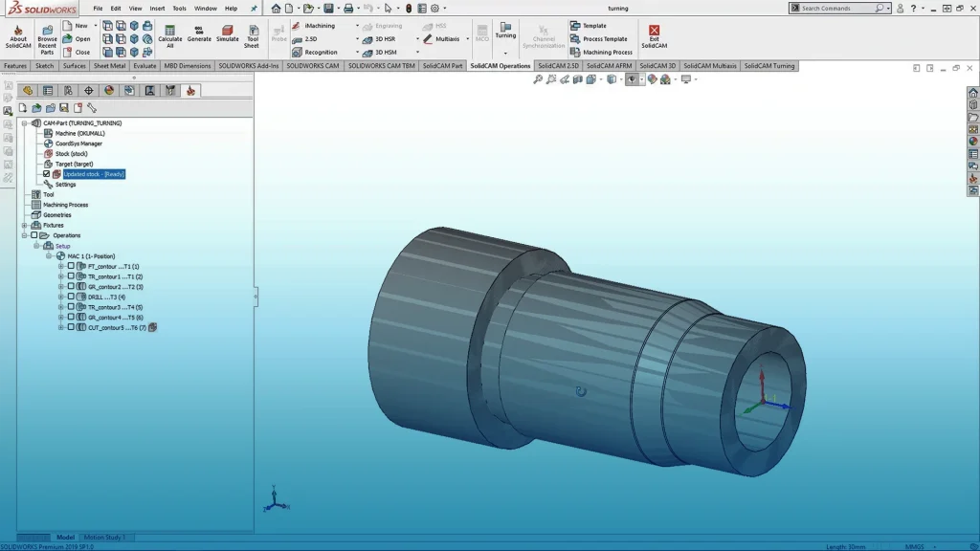Viewport: 980px width, 551px height.
Task: Collapse the Operations tree branch
Action: (x=24, y=235)
